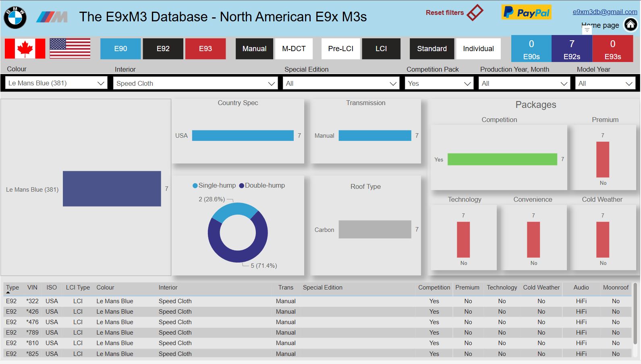
Task: Toggle the Pre-LCI filter button
Action: tap(340, 49)
